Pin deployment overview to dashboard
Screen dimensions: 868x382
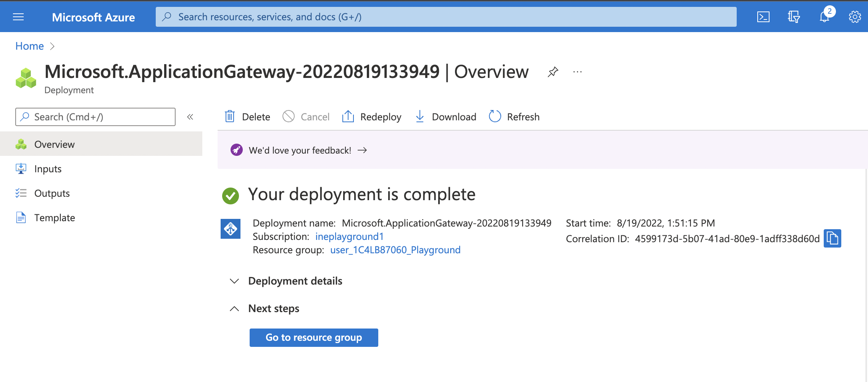click(553, 72)
